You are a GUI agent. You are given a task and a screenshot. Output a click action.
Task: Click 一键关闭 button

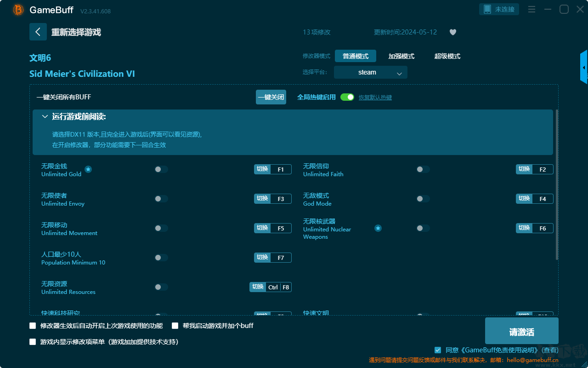(x=271, y=97)
